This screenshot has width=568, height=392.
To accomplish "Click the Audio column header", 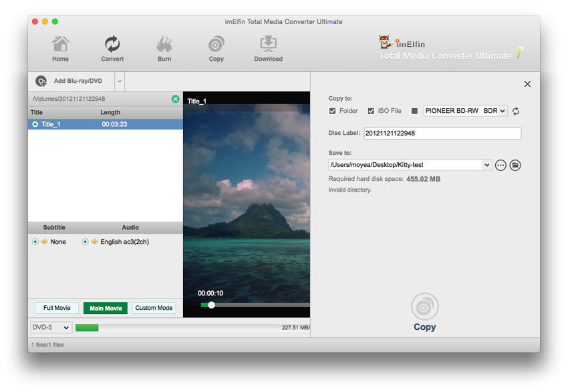I will pos(130,227).
